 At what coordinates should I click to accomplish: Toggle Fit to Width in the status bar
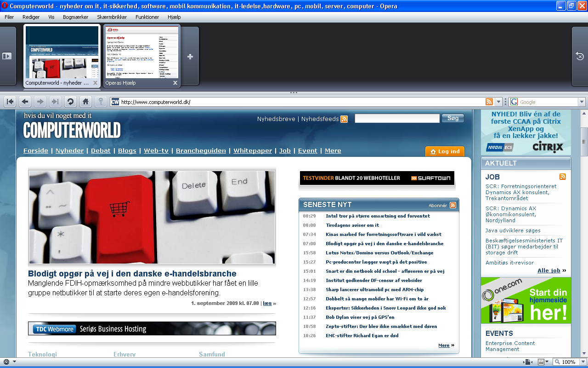(x=528, y=362)
